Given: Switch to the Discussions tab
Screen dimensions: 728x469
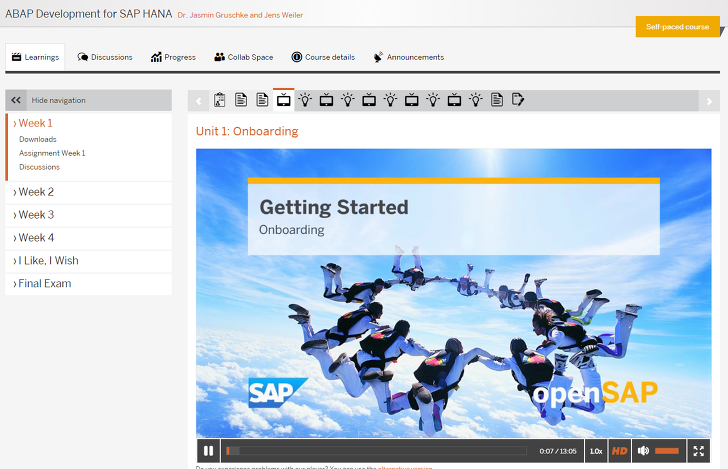Looking at the screenshot, I should pyautogui.click(x=105, y=57).
